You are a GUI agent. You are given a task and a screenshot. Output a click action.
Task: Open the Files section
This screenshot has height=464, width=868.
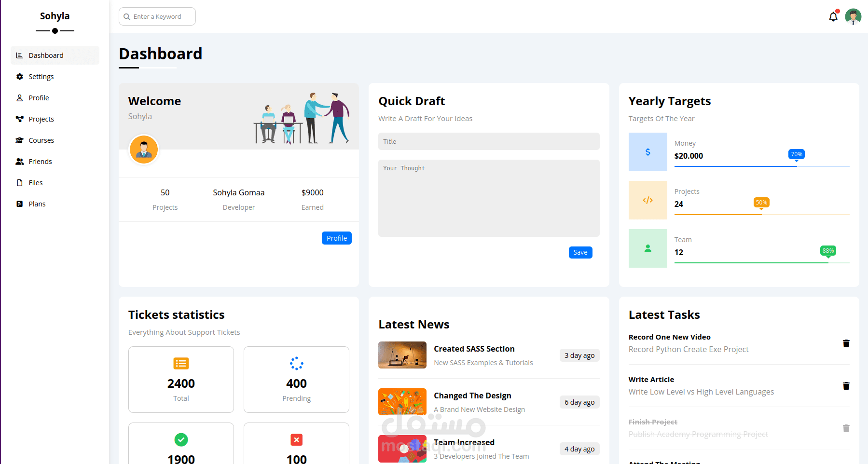click(x=35, y=182)
